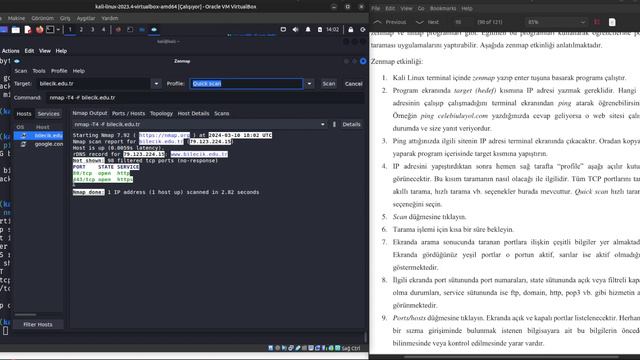Select the red taskbar window icon
The height and width of the screenshot is (360, 640).
(x=118, y=29)
